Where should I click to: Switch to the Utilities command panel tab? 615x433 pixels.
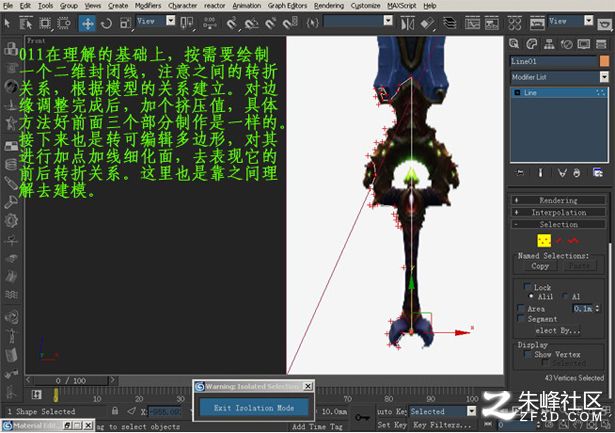coord(601,44)
